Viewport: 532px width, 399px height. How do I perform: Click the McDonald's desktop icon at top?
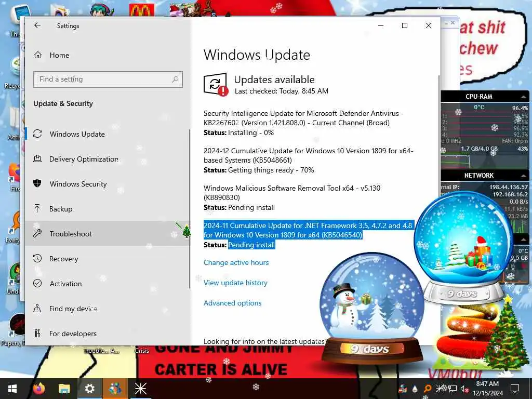pyautogui.click(x=142, y=9)
